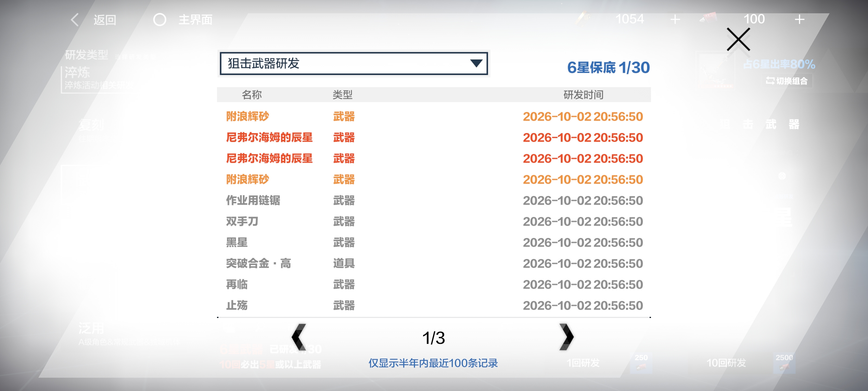
Task: Add more of the 1054 currency
Action: coord(675,19)
